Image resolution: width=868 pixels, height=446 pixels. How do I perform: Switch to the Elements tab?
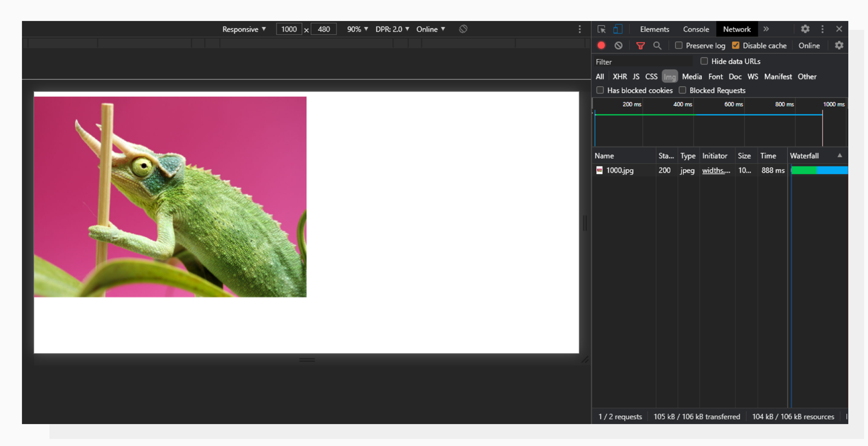tap(654, 29)
